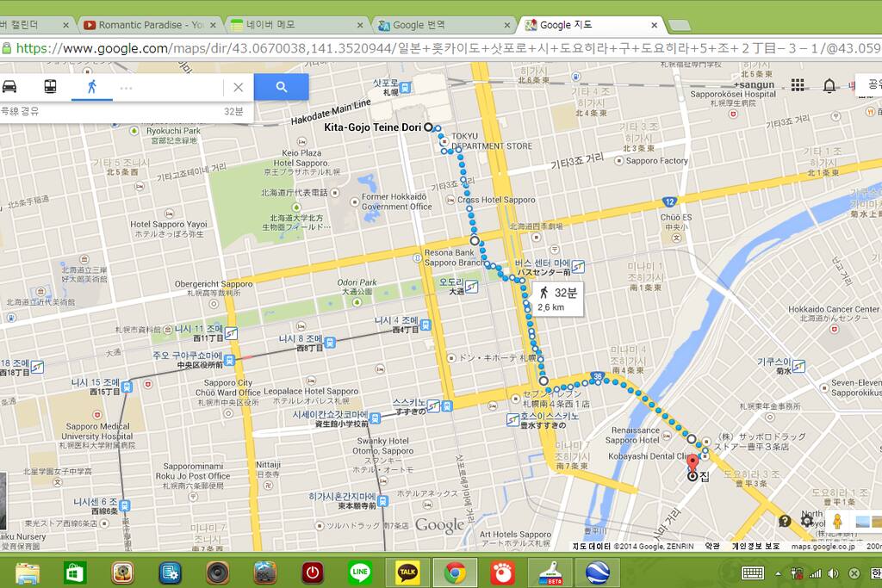This screenshot has height=588, width=882.
Task: Click the map help question mark icon
Action: tap(784, 521)
